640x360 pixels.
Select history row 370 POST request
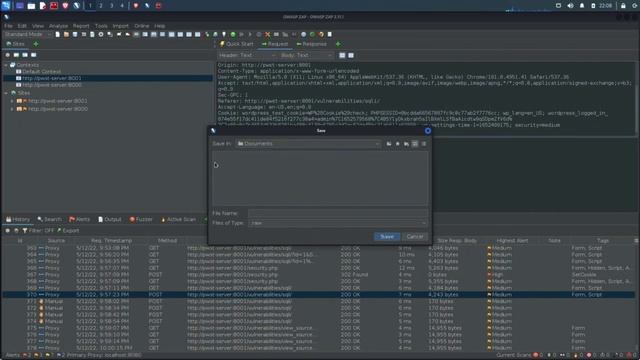pyautogui.click(x=318, y=295)
